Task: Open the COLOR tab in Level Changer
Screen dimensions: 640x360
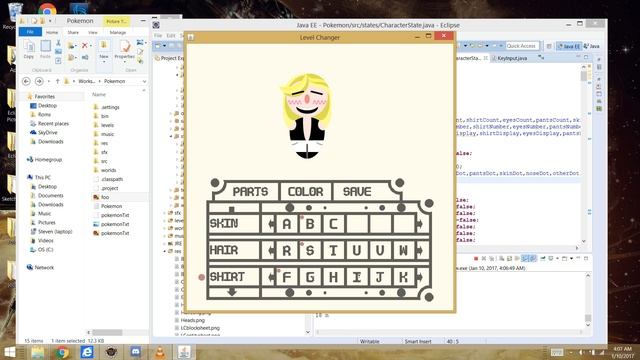Action: [x=305, y=191]
